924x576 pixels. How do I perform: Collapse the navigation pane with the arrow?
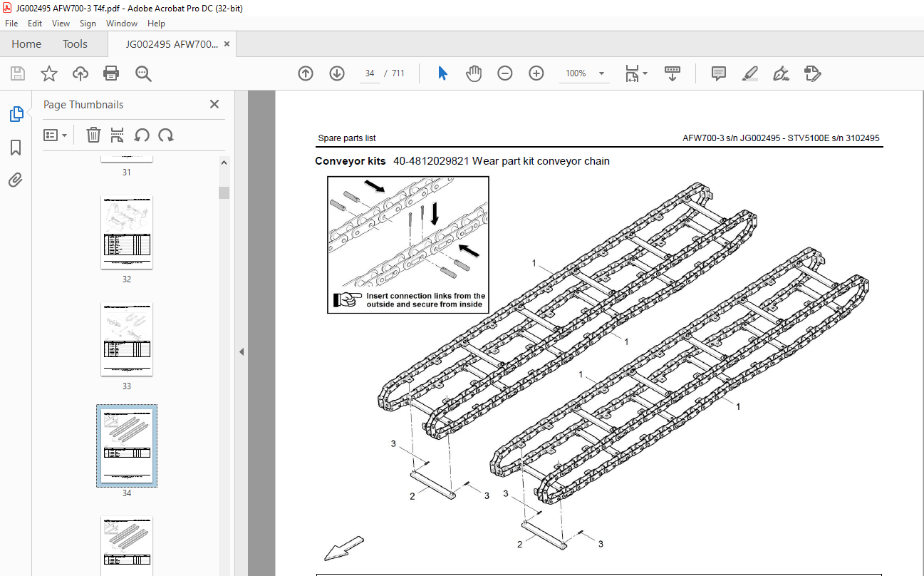pos(241,351)
